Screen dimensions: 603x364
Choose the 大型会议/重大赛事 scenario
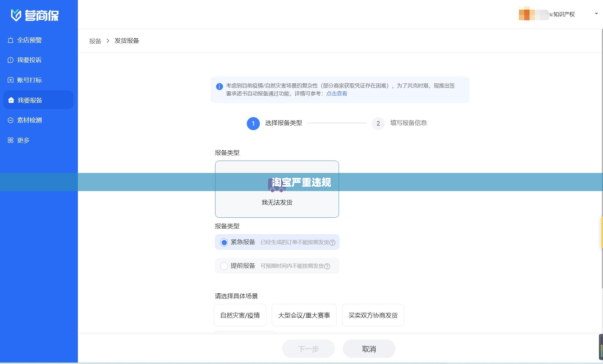(x=304, y=315)
